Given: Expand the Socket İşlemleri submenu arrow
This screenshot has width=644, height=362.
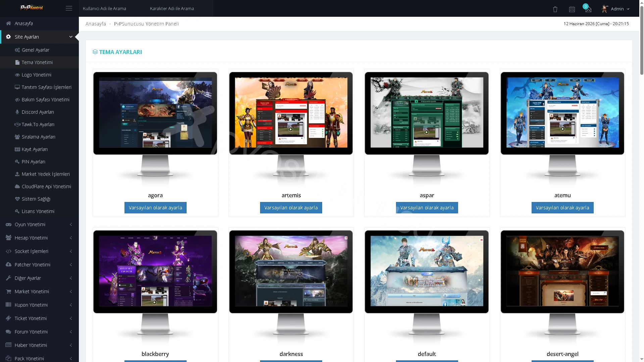Looking at the screenshot, I should click(x=71, y=251).
